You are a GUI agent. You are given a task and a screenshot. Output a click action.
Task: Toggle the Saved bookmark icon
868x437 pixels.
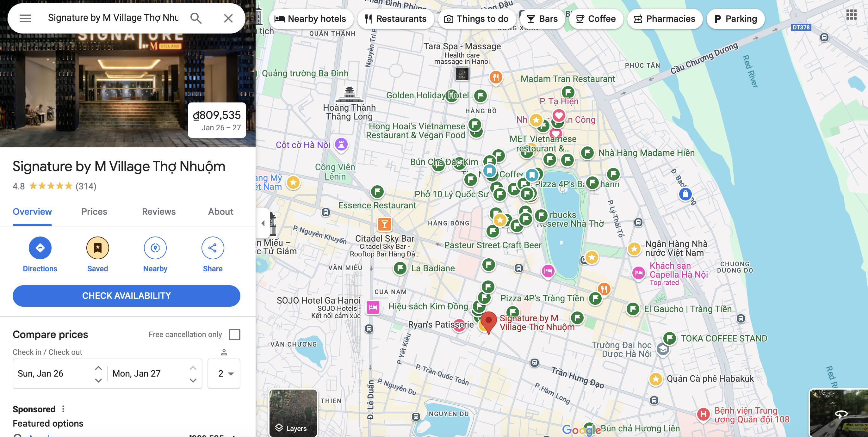[97, 248]
